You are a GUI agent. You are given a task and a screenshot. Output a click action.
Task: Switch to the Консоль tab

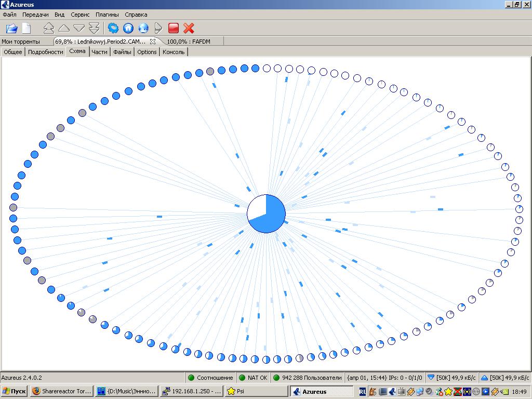coord(174,52)
